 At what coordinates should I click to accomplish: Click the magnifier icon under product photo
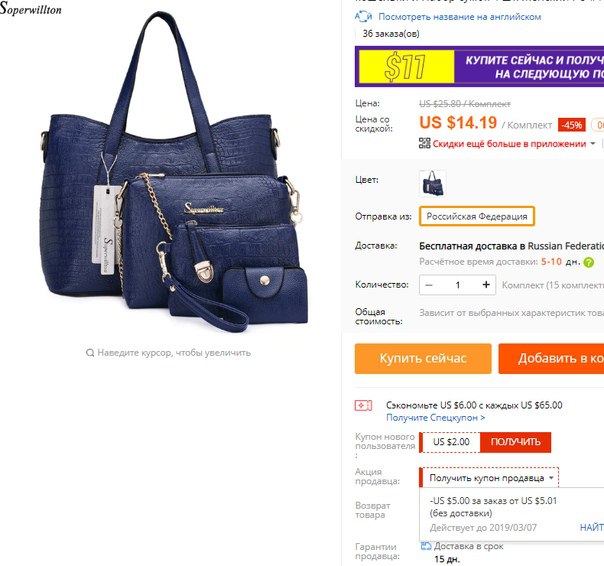(90, 353)
